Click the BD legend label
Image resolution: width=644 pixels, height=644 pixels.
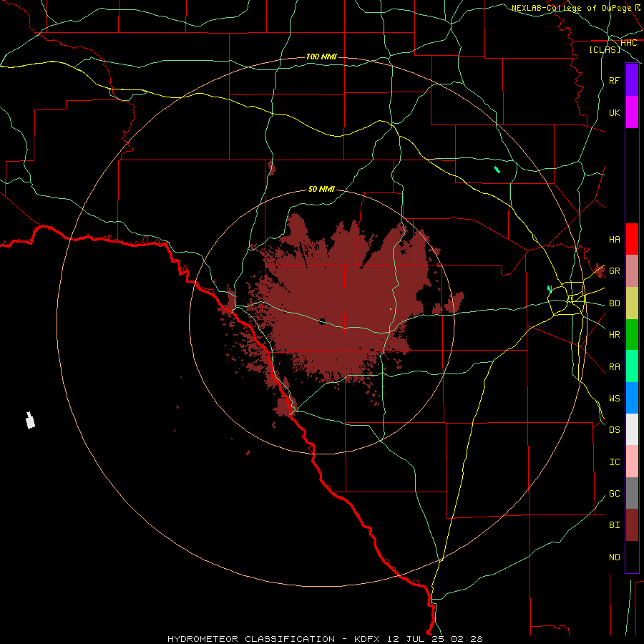(x=615, y=303)
